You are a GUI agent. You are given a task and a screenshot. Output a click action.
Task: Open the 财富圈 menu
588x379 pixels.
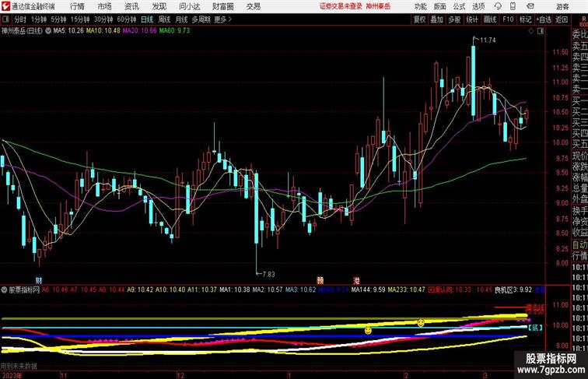click(222, 6)
